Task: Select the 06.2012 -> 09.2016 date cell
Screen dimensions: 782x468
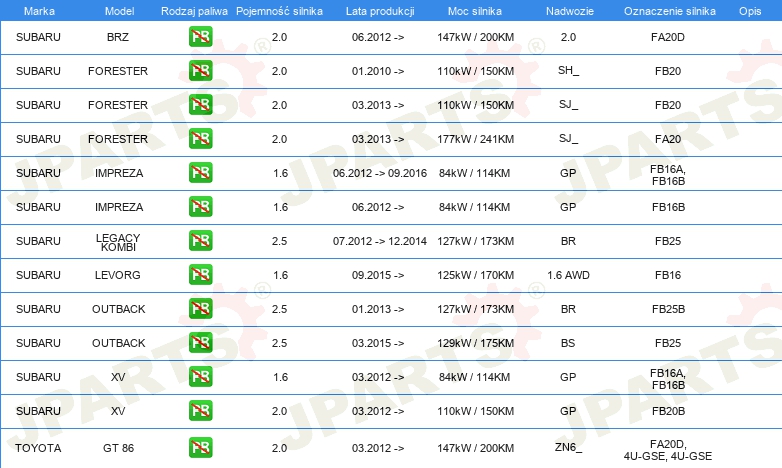Action: pos(380,173)
